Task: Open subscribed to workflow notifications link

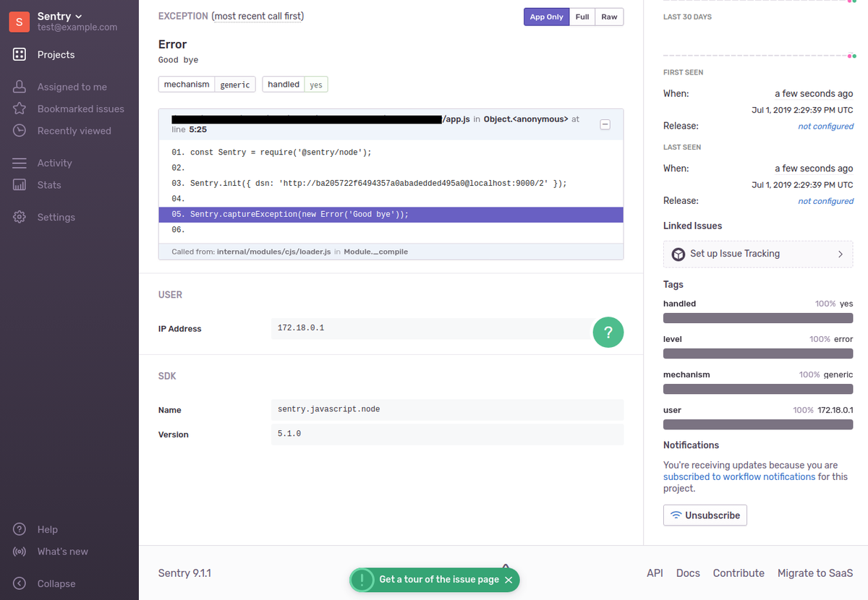Action: (739, 476)
